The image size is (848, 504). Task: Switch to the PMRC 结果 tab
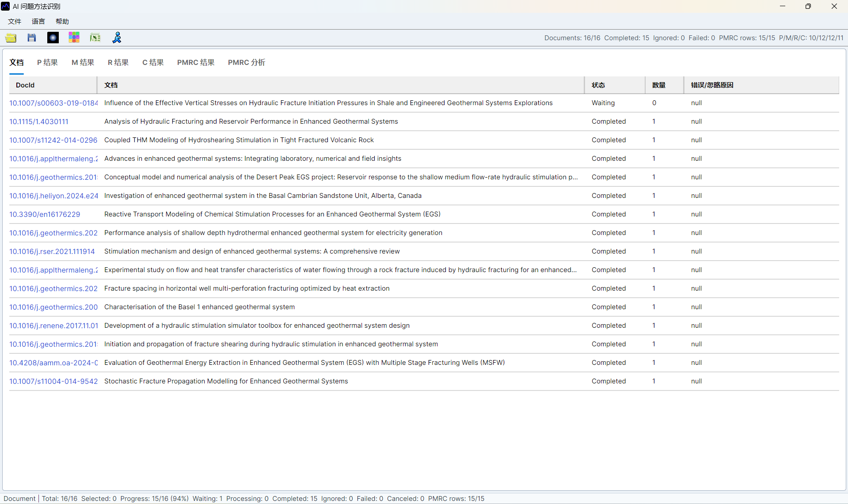pyautogui.click(x=196, y=62)
